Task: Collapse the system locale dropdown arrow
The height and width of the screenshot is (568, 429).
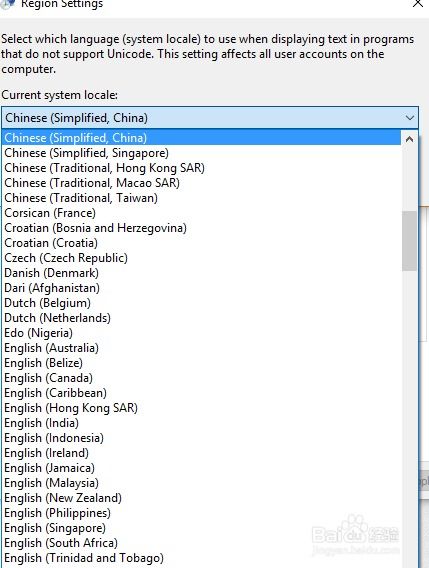Action: tap(410, 118)
